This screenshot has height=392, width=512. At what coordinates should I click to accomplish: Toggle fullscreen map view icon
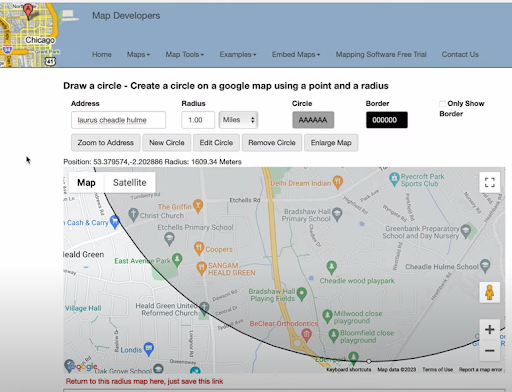pos(490,182)
